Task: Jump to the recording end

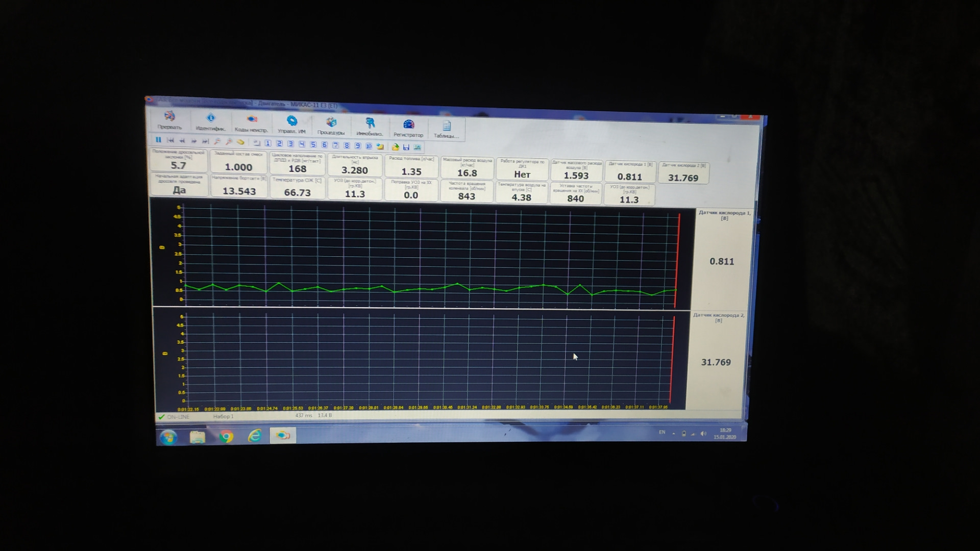Action: tap(205, 141)
